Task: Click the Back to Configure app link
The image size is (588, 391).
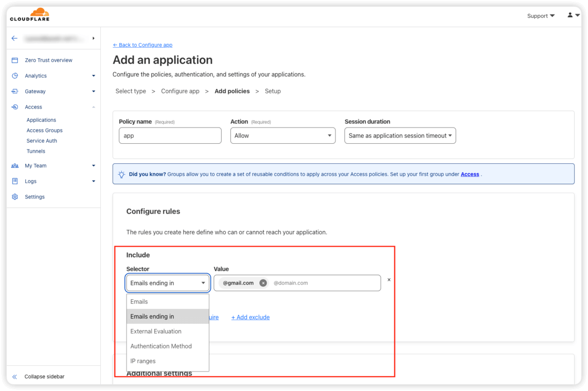Action: click(142, 45)
